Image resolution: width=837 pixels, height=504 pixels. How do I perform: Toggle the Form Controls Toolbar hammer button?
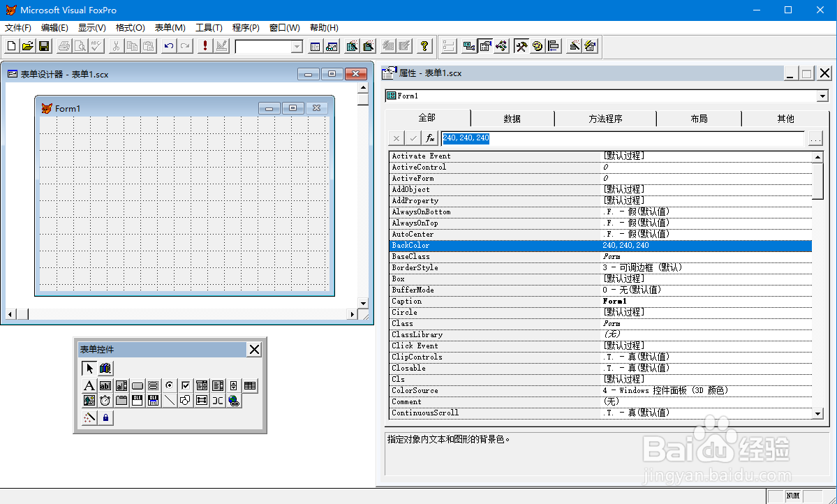521,46
